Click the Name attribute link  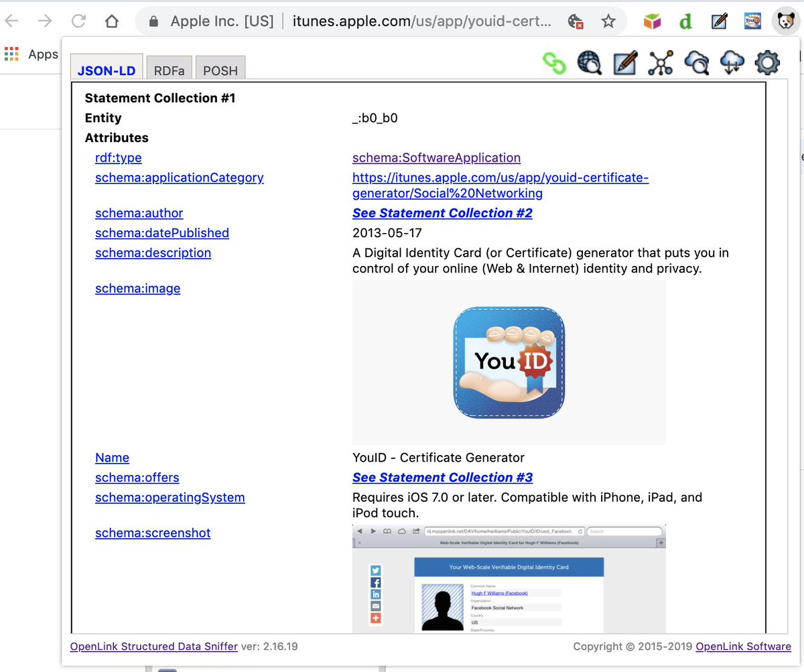coord(112,458)
